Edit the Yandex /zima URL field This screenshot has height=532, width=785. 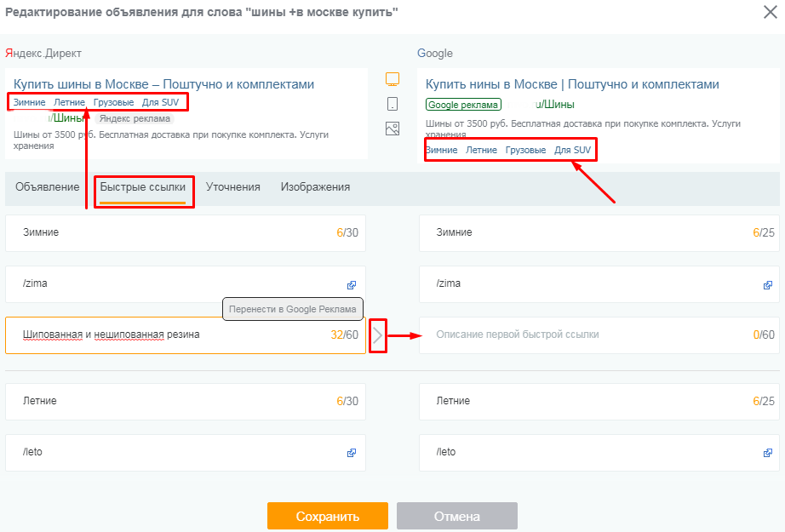(x=186, y=284)
